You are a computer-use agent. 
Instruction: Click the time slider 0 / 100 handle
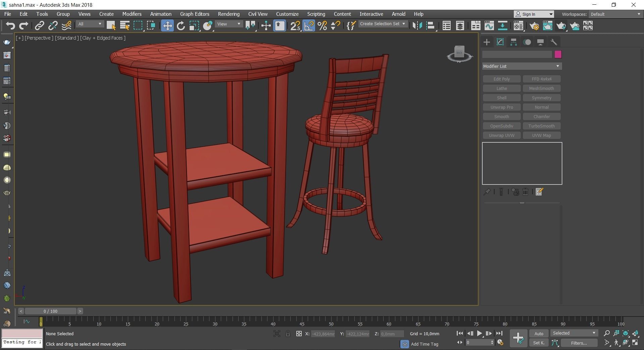click(x=50, y=311)
